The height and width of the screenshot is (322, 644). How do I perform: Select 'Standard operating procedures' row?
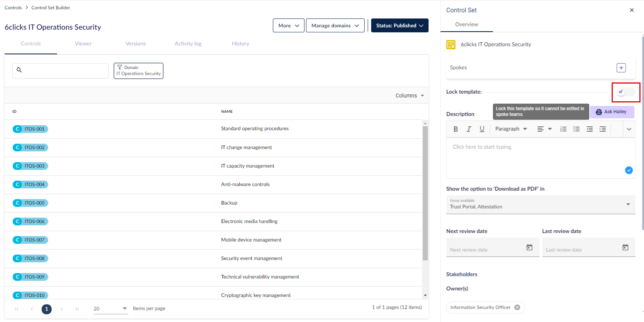(x=214, y=129)
